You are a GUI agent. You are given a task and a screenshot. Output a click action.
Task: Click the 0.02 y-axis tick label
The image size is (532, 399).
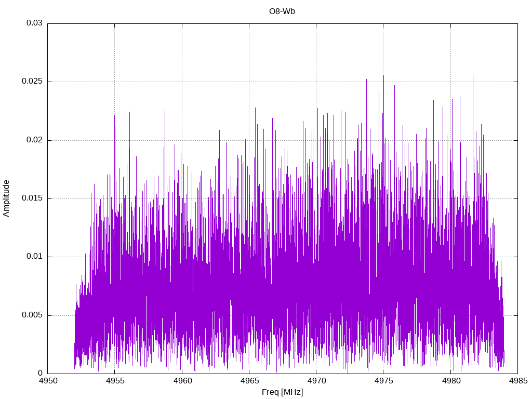[35, 140]
